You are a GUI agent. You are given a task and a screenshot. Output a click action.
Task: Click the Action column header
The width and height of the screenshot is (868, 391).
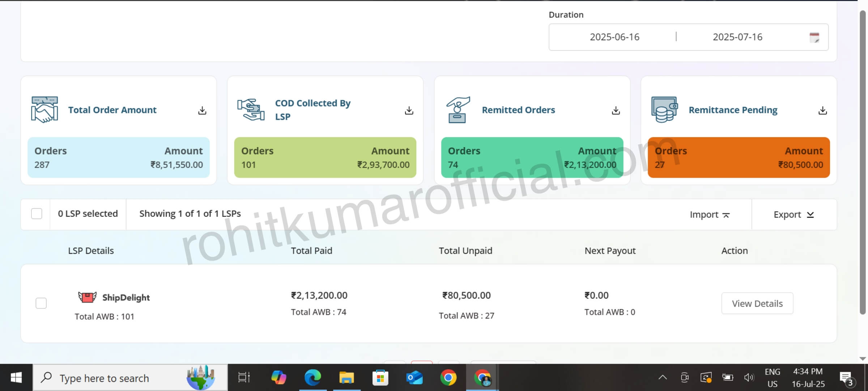pyautogui.click(x=735, y=251)
